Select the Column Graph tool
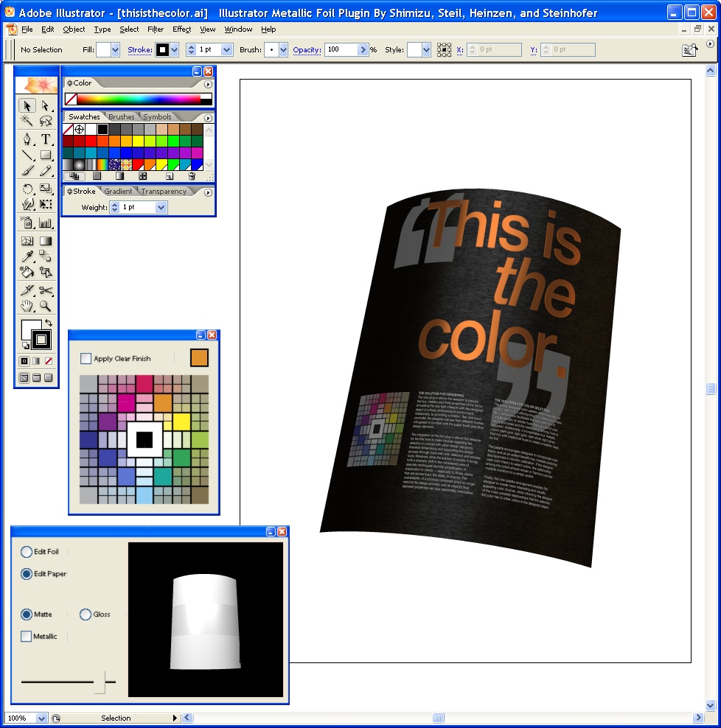 46,223
